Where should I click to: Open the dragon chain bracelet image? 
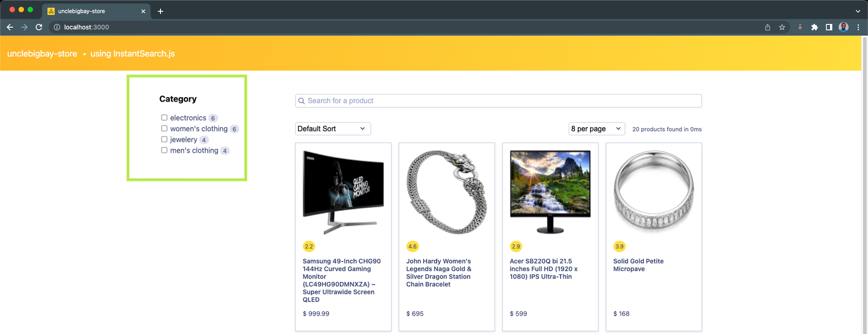[x=447, y=192]
